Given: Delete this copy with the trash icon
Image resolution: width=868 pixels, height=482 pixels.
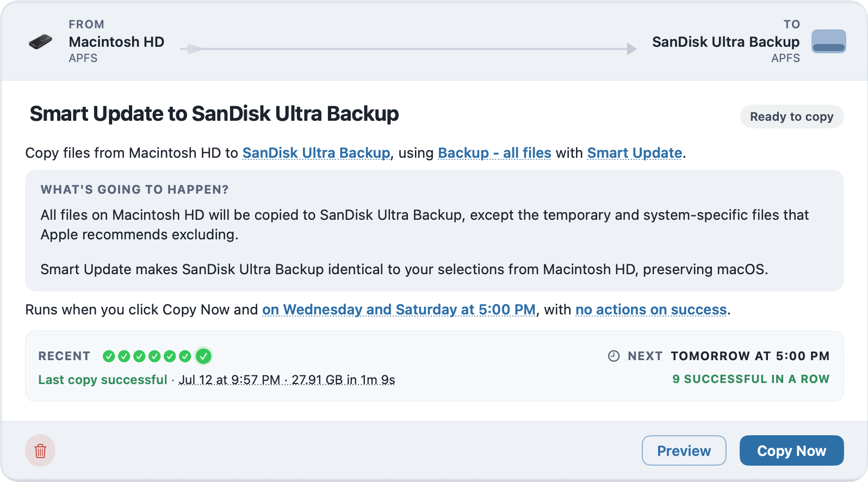Looking at the screenshot, I should click(40, 450).
